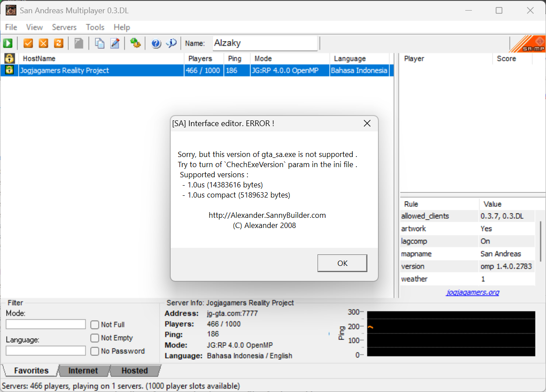Select the version rule row

tap(467, 266)
